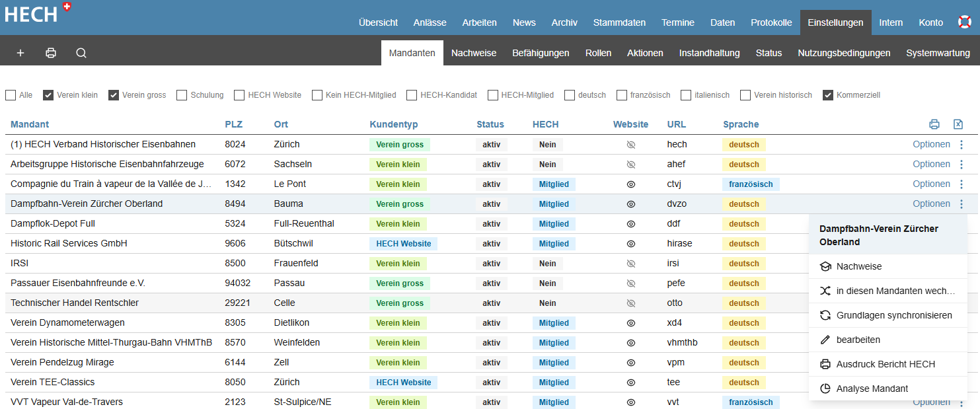Click the Excel export icon above the table
980x409 pixels.
(958, 124)
